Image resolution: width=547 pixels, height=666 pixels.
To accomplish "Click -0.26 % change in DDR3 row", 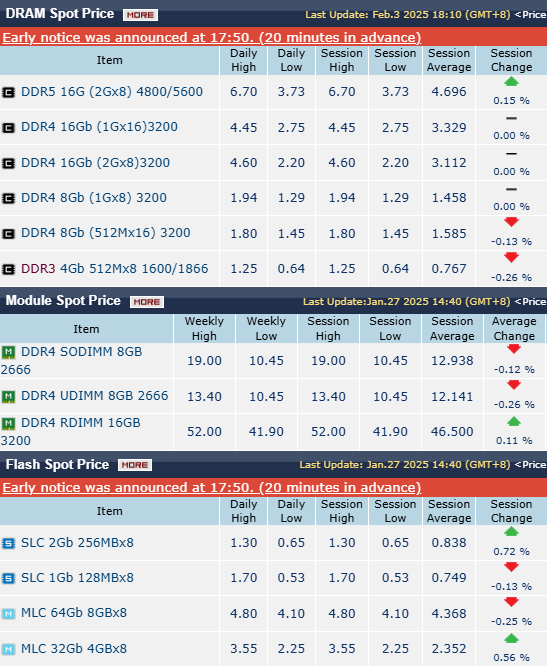I will coord(511,277).
